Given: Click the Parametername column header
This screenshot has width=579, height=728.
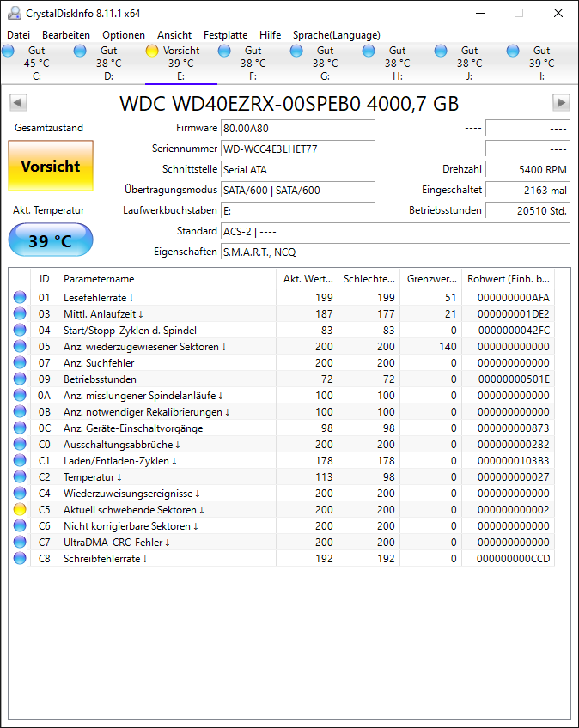Looking at the screenshot, I should click(168, 278).
